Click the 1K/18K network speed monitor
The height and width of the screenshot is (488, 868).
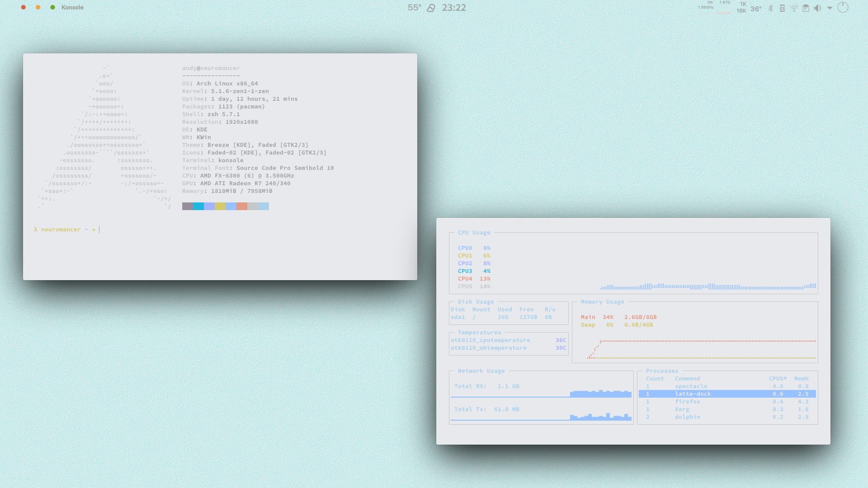[741, 7]
